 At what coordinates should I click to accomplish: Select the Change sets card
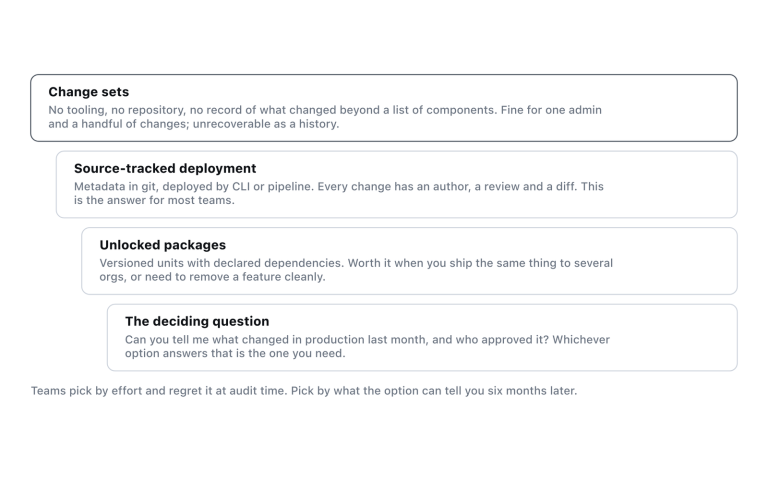click(384, 108)
